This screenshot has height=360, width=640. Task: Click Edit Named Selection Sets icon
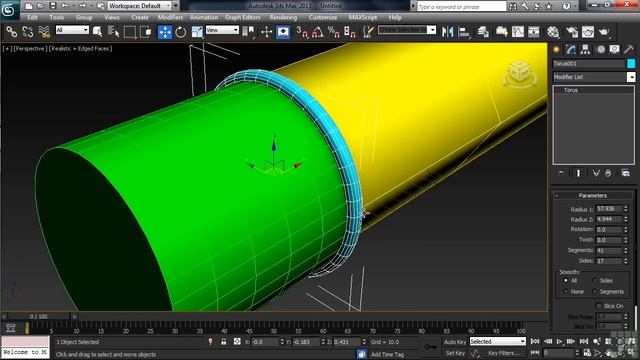click(x=368, y=32)
